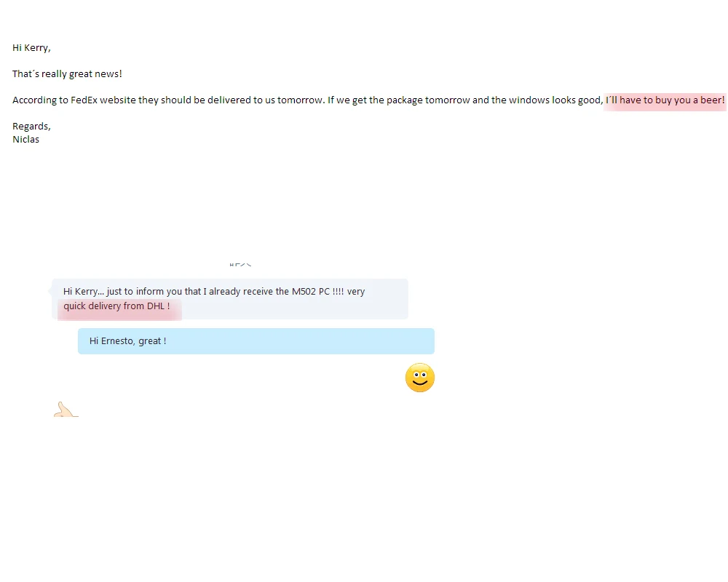Click 'According to FedEx website' sentence start
Screen dimensions: 728x582
(x=74, y=100)
